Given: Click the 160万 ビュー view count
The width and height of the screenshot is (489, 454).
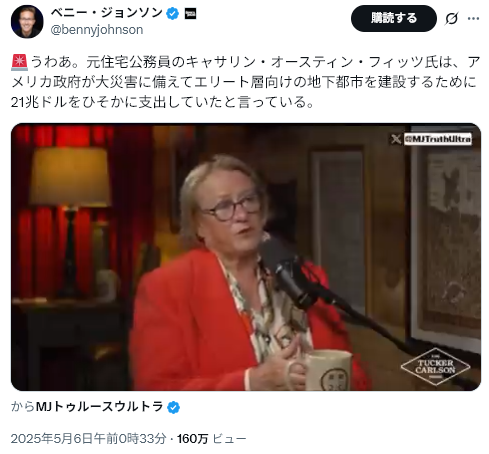Looking at the screenshot, I should pos(212,439).
